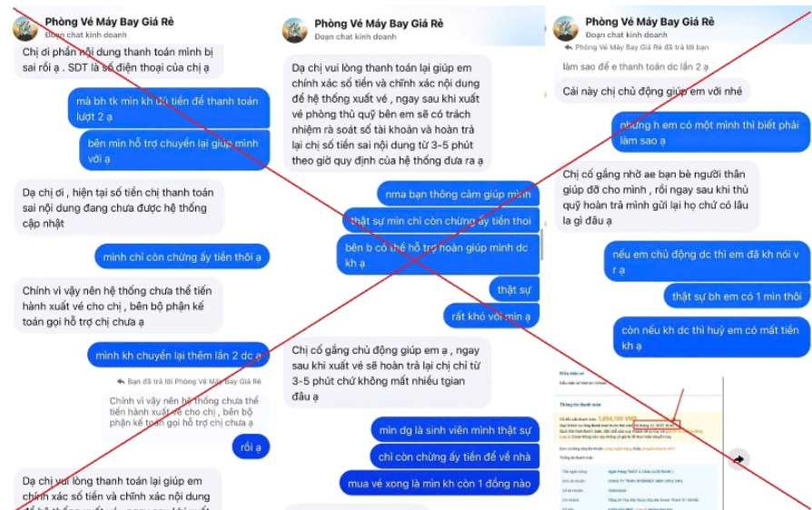This screenshot has height=510, width=812.
Task: Select the blue 'rồi ạ' message bubble
Action: 252,446
